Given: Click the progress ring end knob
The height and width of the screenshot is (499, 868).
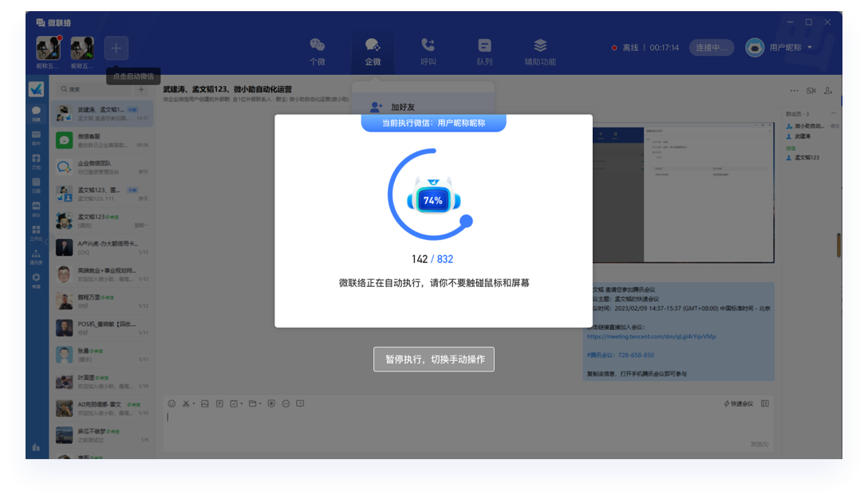Looking at the screenshot, I should pyautogui.click(x=467, y=222).
